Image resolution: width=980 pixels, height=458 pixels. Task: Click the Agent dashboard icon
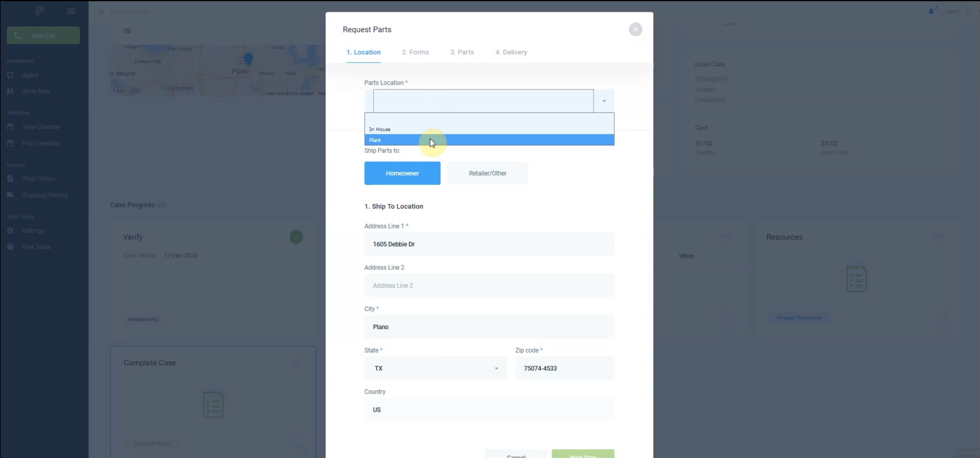(10, 75)
